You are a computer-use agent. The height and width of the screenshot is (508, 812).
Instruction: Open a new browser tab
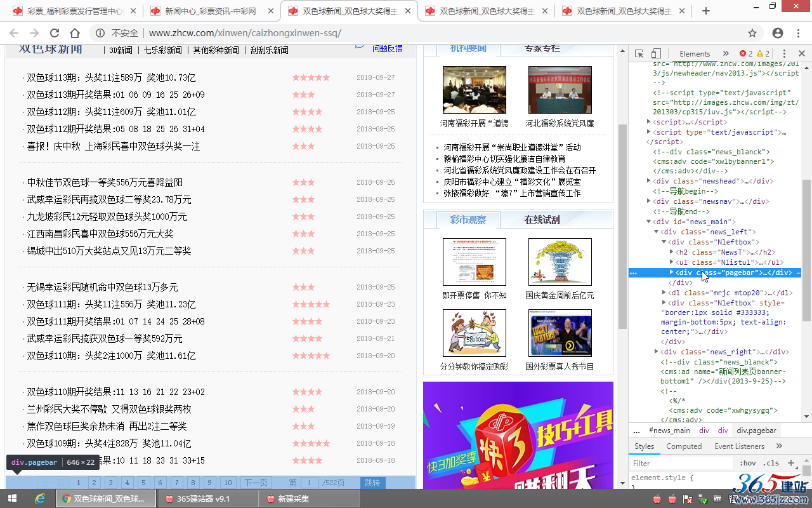pyautogui.click(x=706, y=11)
